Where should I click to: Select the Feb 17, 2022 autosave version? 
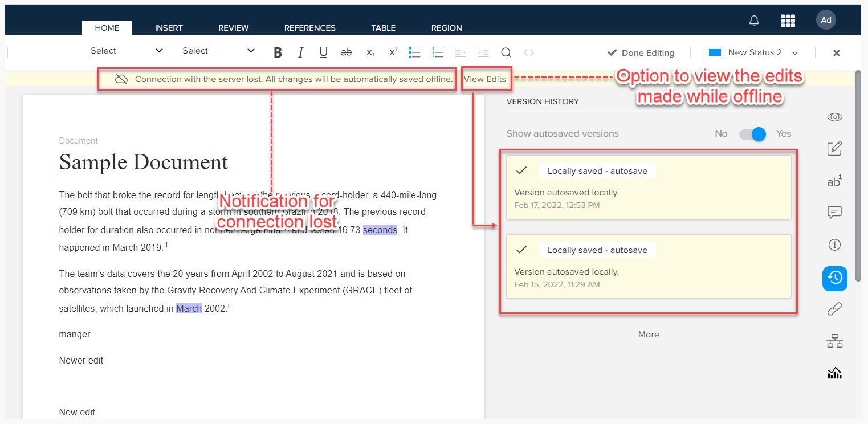[649, 187]
